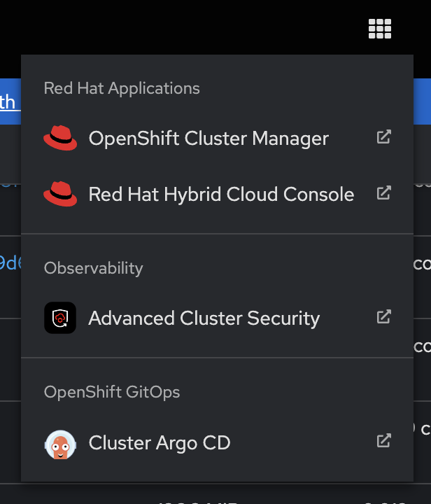The height and width of the screenshot is (504, 431).
Task: Click external link icon for OpenShift Cluster Manager
Action: (x=384, y=137)
